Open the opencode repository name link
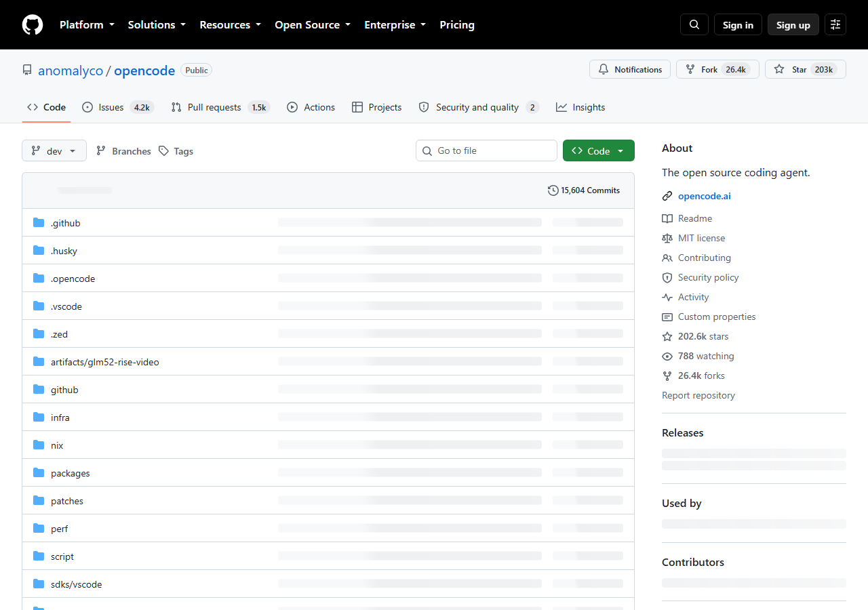 click(x=144, y=70)
